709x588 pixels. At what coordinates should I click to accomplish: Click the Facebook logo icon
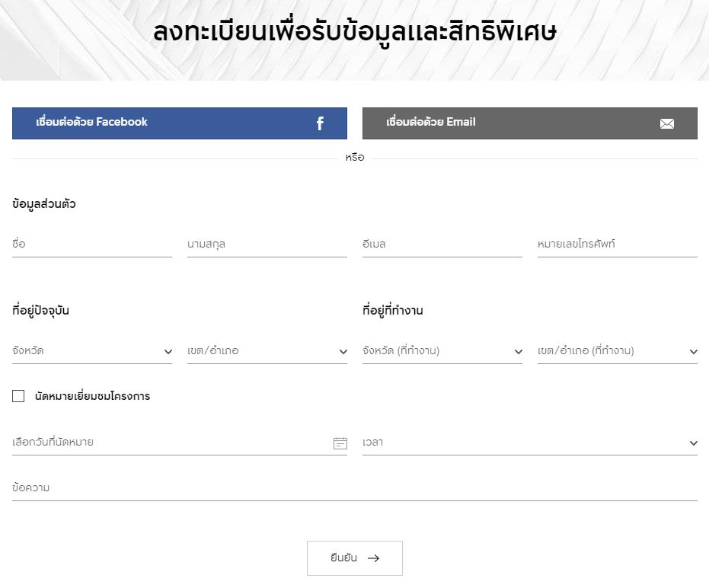[x=320, y=123]
